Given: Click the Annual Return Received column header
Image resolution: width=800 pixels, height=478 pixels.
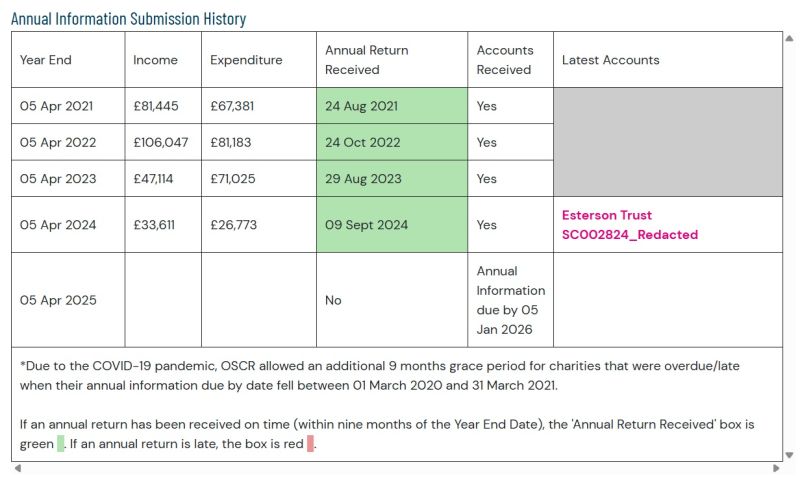Looking at the screenshot, I should click(x=366, y=60).
